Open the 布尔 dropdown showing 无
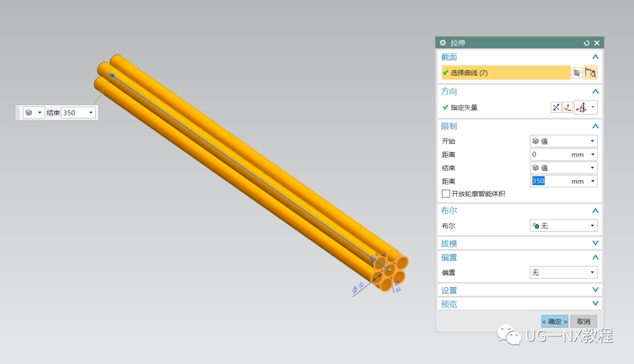 [592, 225]
